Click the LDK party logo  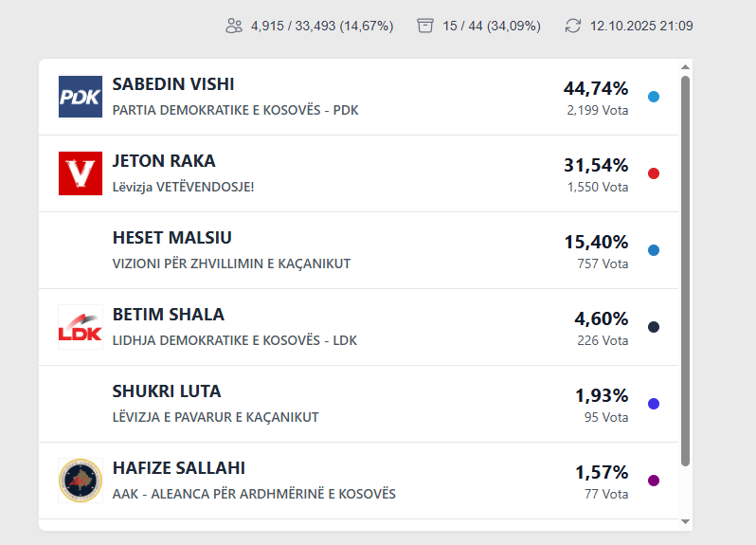[x=81, y=327]
